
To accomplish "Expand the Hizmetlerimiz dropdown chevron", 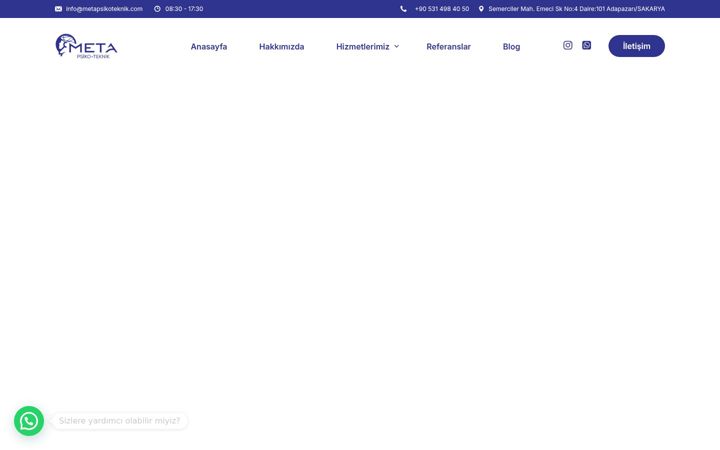I will (x=396, y=46).
